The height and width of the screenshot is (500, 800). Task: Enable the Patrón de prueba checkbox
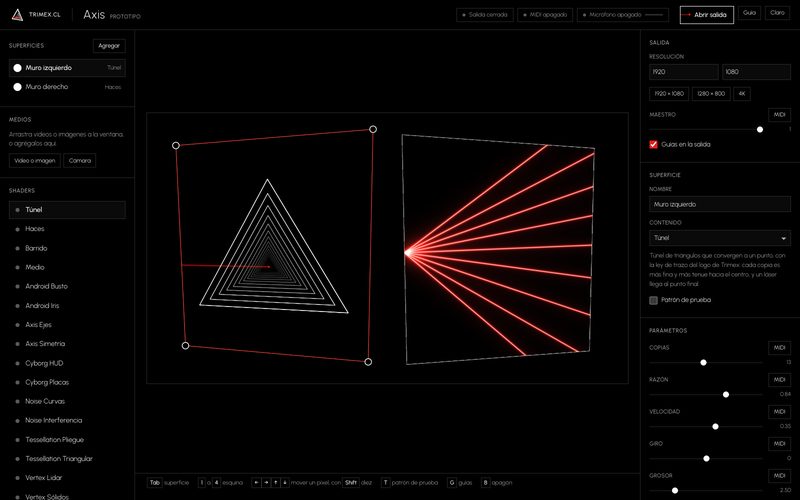pyautogui.click(x=653, y=300)
